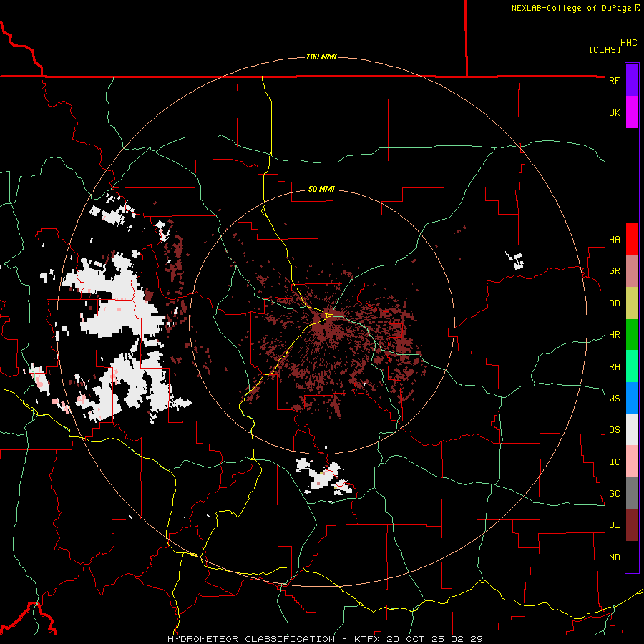Click the UK magenta legend swatch

click(x=632, y=112)
